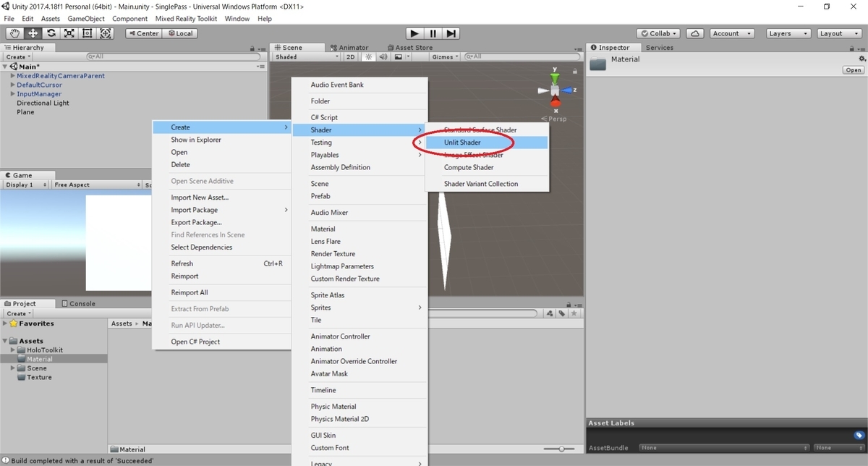Expand the InputManager object
The image size is (868, 466).
12,94
